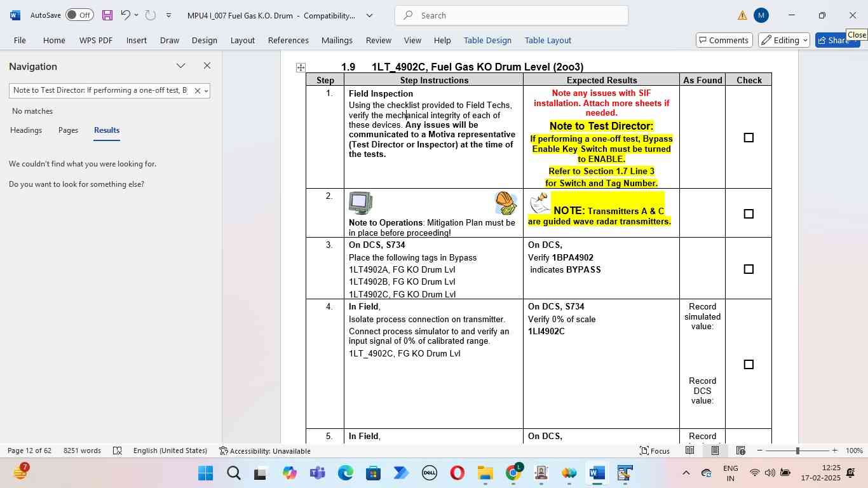The height and width of the screenshot is (488, 868).
Task: Open the Comments pane button
Action: 724,40
